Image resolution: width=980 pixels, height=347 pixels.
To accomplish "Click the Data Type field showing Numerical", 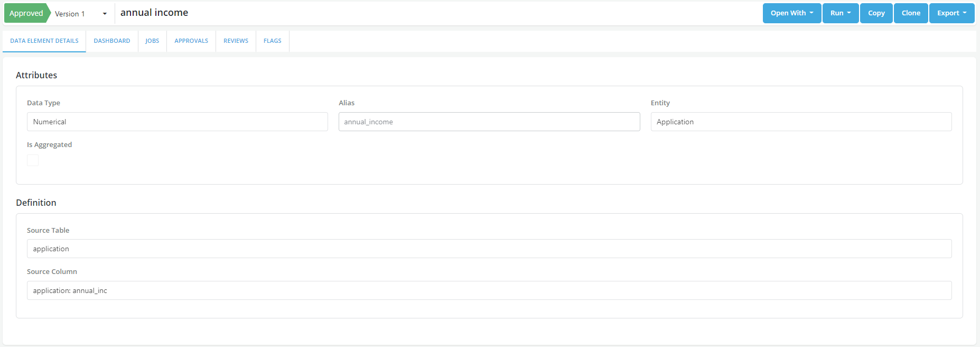I will point(177,122).
